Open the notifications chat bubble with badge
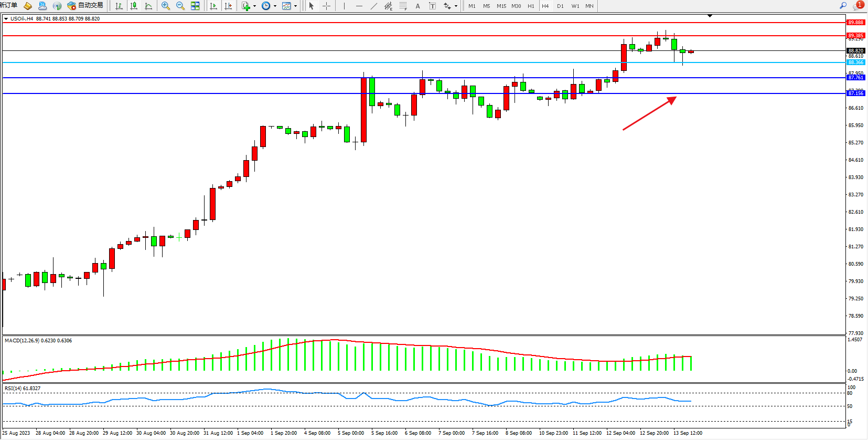 point(858,6)
